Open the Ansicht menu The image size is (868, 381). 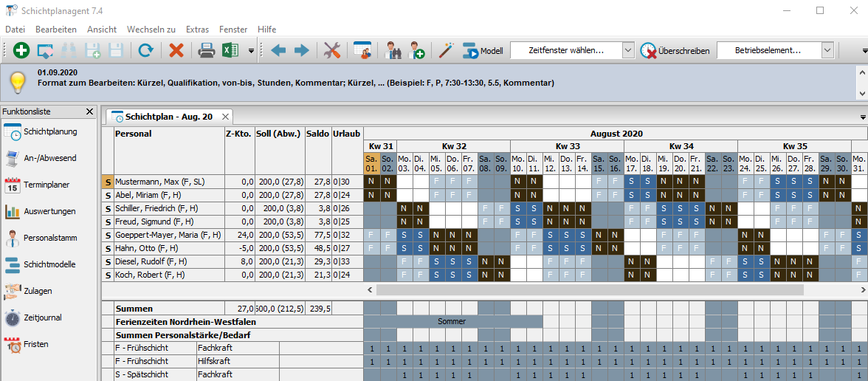pyautogui.click(x=102, y=30)
